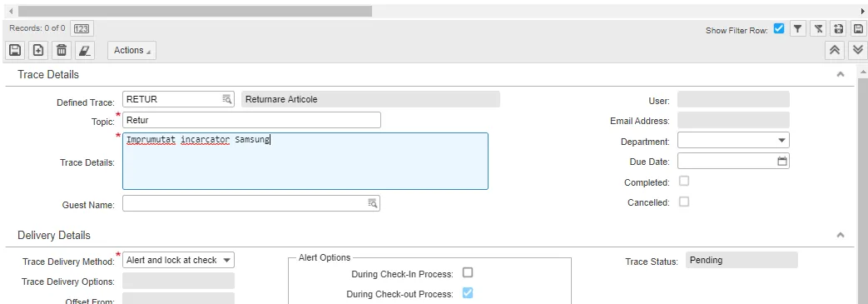Check the Completed checkbox

(x=684, y=181)
